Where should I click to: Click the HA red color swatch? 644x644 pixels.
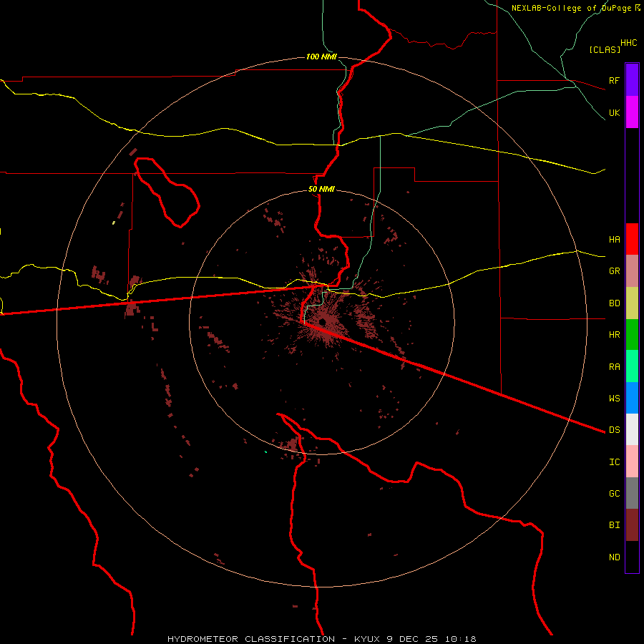(x=632, y=239)
